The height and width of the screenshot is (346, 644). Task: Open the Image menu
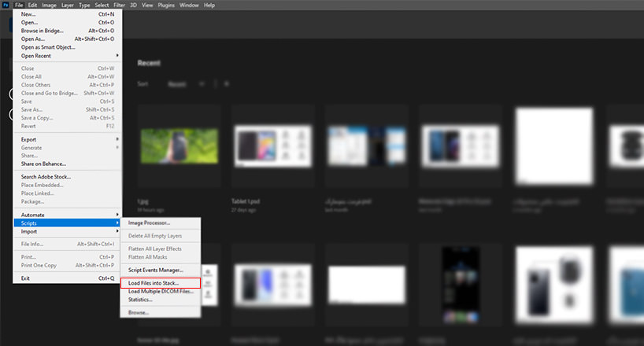pyautogui.click(x=49, y=5)
